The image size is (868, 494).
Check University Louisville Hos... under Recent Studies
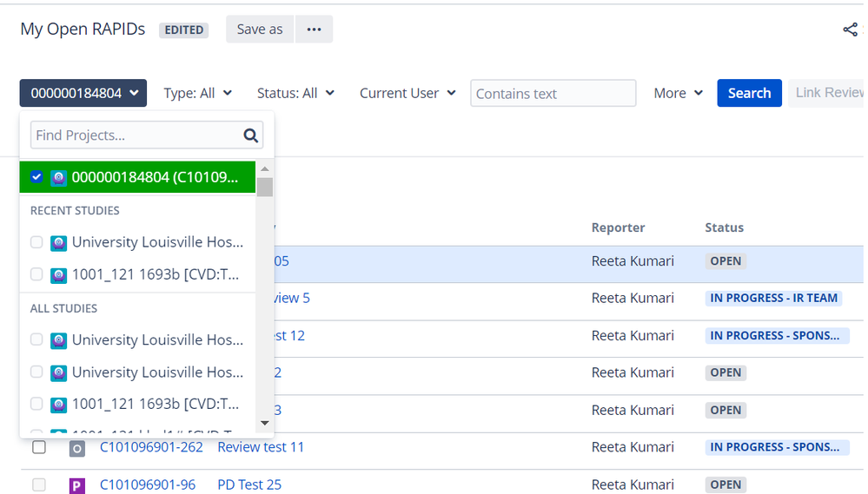pos(36,242)
